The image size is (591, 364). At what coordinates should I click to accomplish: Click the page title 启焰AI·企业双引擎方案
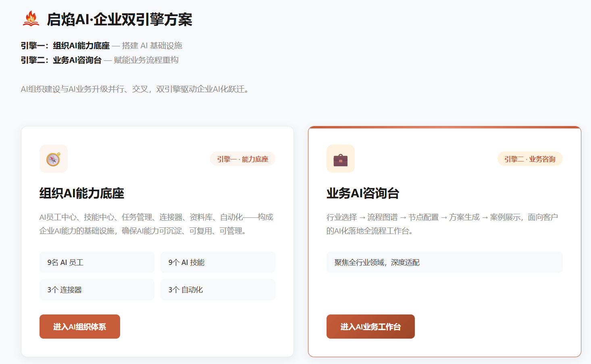click(119, 19)
